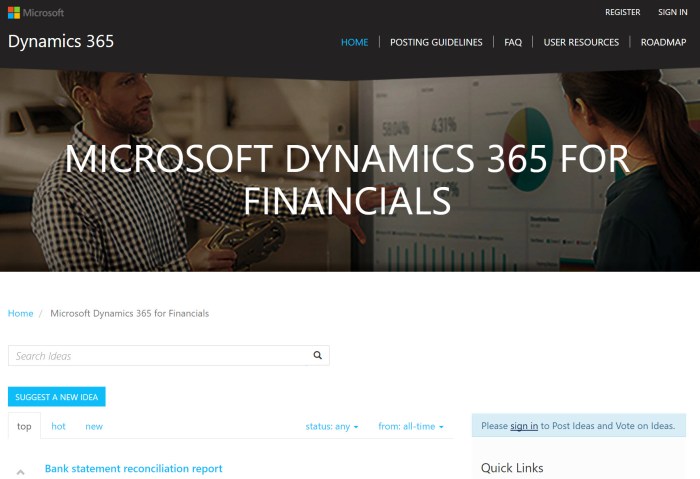
Task: Click sign in link in the notice banner
Action: pyautogui.click(x=524, y=426)
